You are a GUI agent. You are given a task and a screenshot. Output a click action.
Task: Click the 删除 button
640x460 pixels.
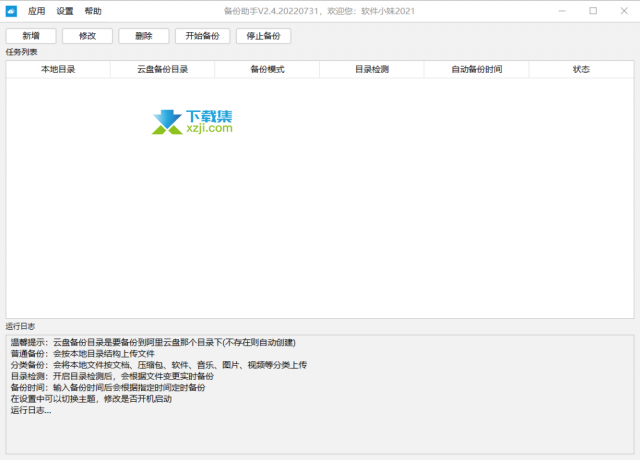point(144,36)
